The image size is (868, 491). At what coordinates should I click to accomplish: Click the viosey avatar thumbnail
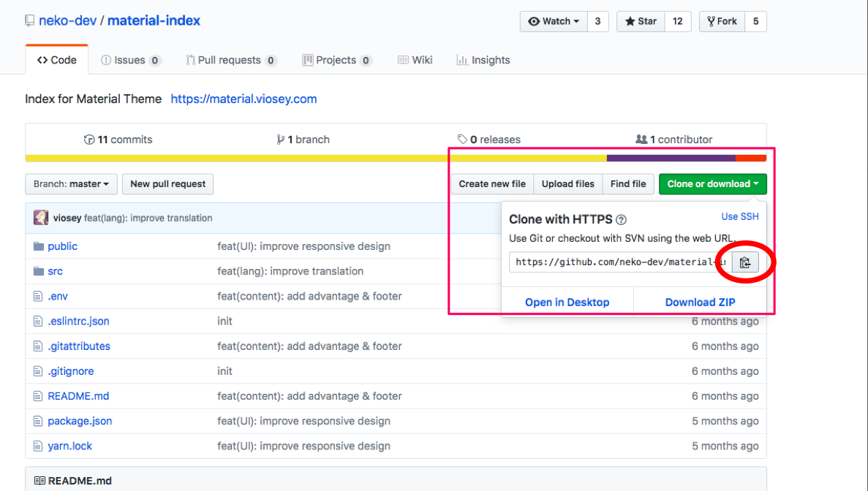click(41, 218)
